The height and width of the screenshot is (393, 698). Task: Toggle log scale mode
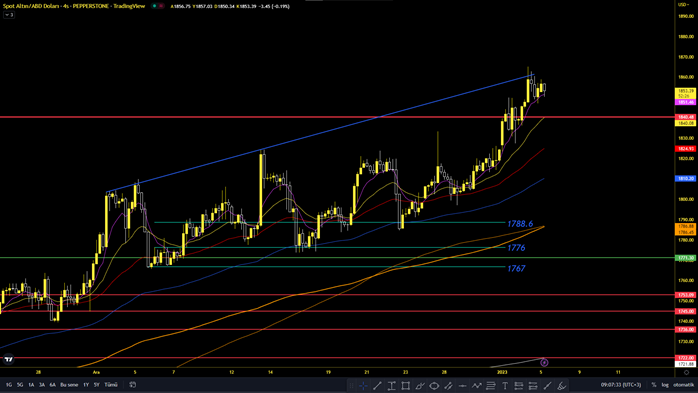tap(665, 385)
